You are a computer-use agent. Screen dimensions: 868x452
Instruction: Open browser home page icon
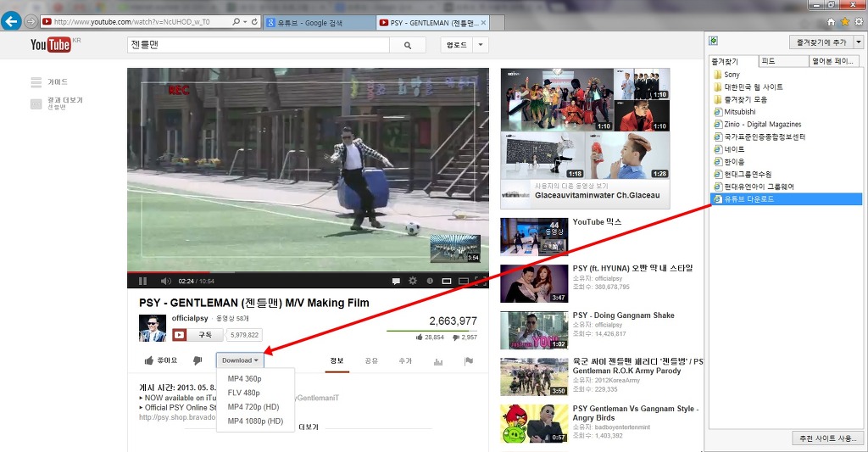[831, 22]
